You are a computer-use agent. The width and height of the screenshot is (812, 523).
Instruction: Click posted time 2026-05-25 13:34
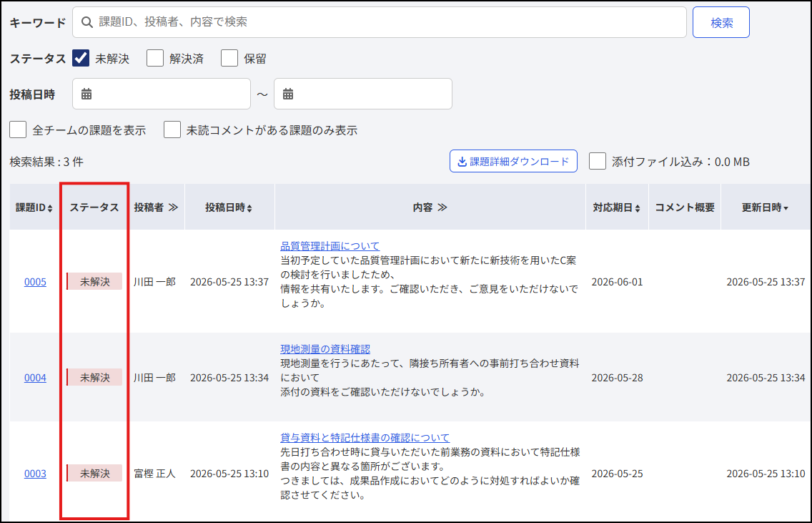click(x=229, y=378)
